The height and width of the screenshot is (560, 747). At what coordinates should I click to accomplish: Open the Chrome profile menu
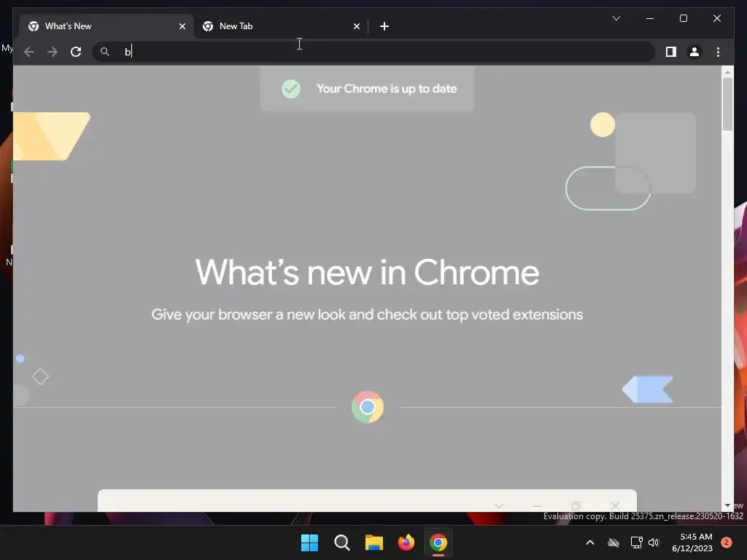[x=694, y=52]
